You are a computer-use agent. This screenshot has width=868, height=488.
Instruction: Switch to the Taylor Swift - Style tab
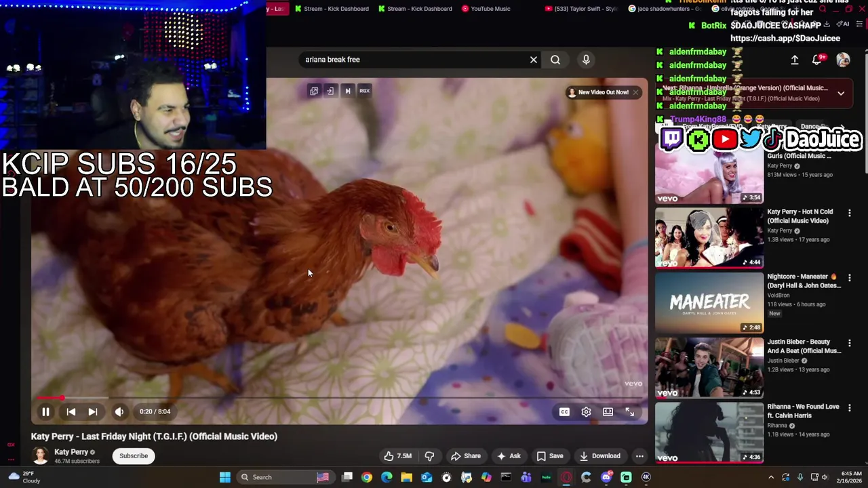[582, 9]
